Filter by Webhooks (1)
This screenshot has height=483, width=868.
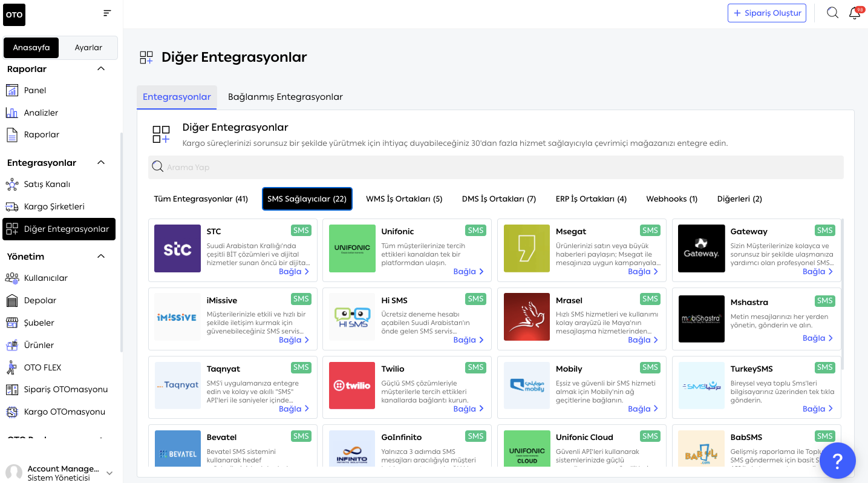point(671,199)
